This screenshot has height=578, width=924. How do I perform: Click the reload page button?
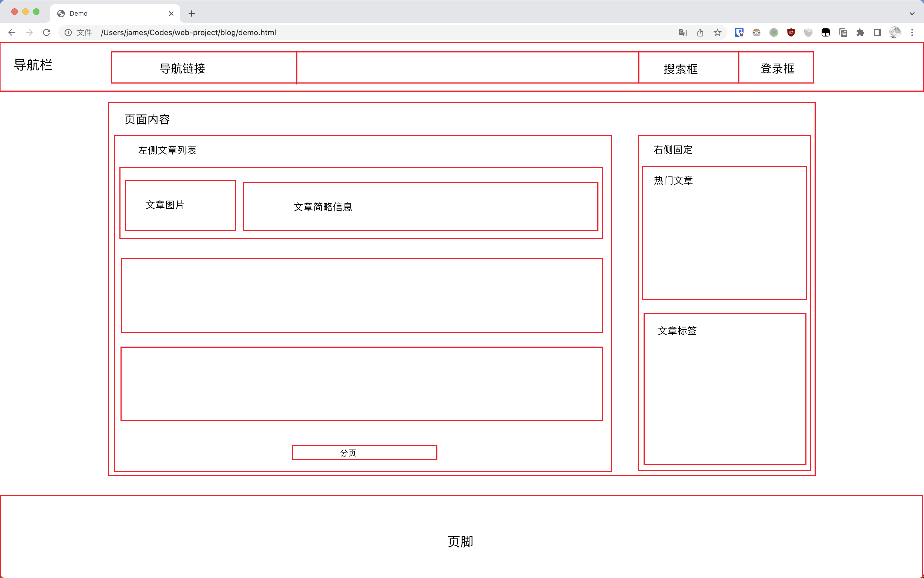click(x=46, y=32)
